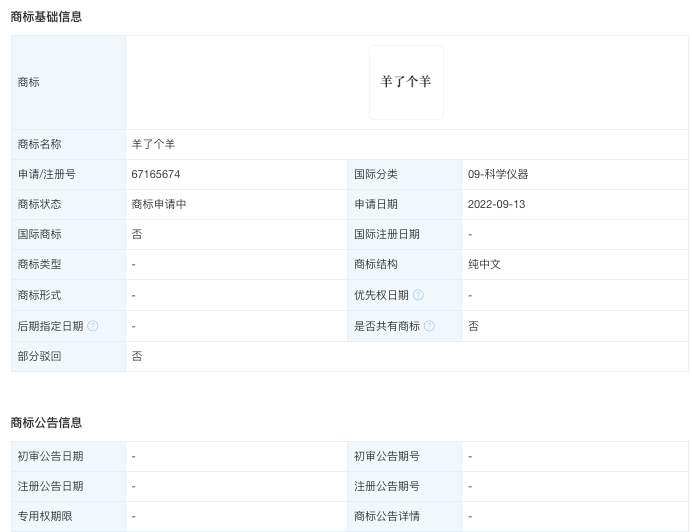Click the help icon beside 优先权日期
The image size is (692, 532).
click(x=418, y=295)
